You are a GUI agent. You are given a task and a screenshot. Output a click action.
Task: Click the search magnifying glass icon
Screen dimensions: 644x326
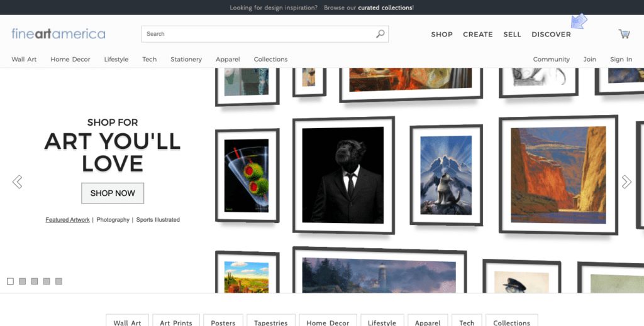point(380,34)
